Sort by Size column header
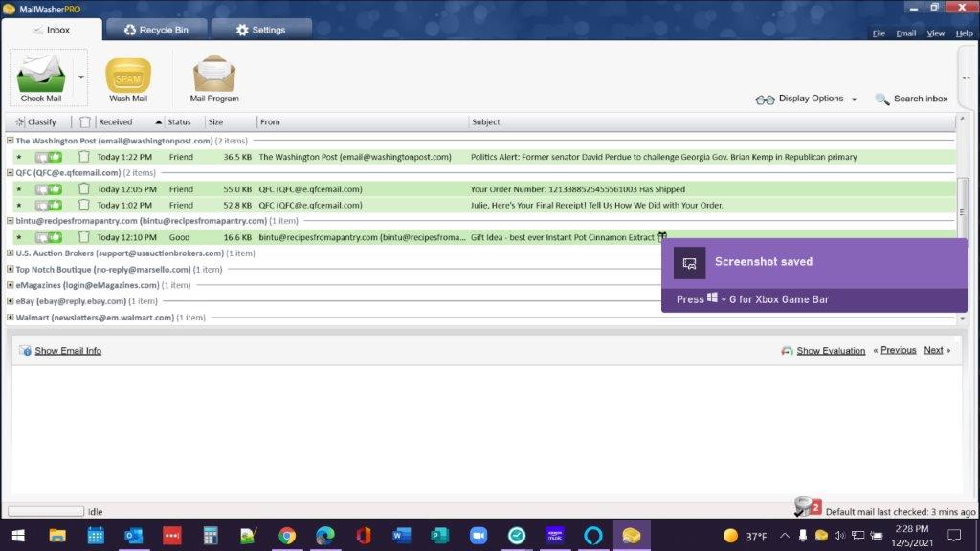 pos(215,121)
